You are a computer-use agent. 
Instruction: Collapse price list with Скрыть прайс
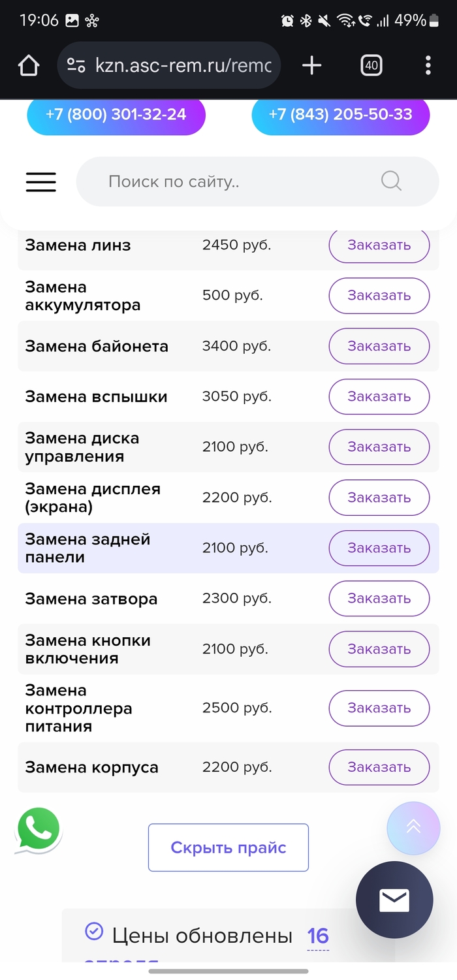pos(228,847)
